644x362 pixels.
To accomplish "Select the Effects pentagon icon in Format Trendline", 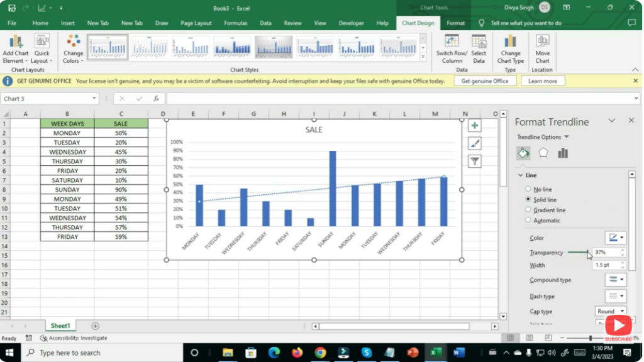I will [543, 153].
